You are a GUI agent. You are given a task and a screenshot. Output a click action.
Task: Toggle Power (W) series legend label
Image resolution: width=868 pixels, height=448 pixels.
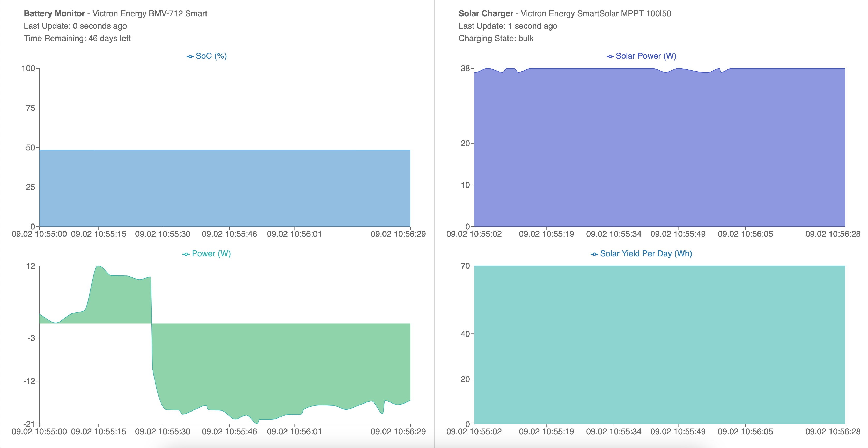pyautogui.click(x=211, y=254)
